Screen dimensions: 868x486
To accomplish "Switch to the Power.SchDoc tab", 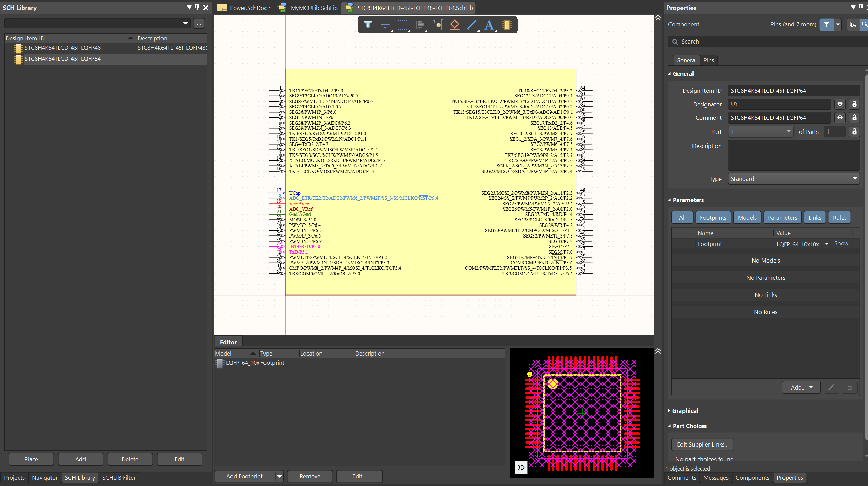I will pyautogui.click(x=244, y=8).
